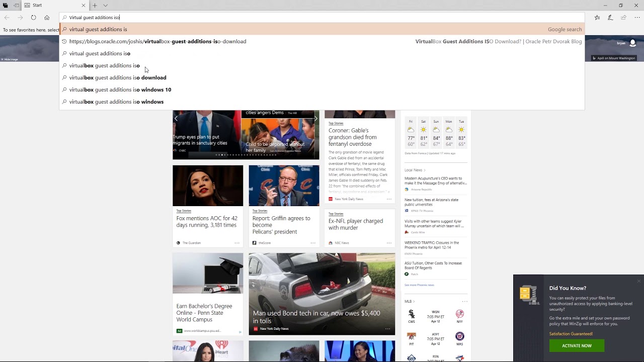644x362 pixels.
Task: Open 'Visits with other teams suggest Kyler Murray' story
Action: click(434, 224)
